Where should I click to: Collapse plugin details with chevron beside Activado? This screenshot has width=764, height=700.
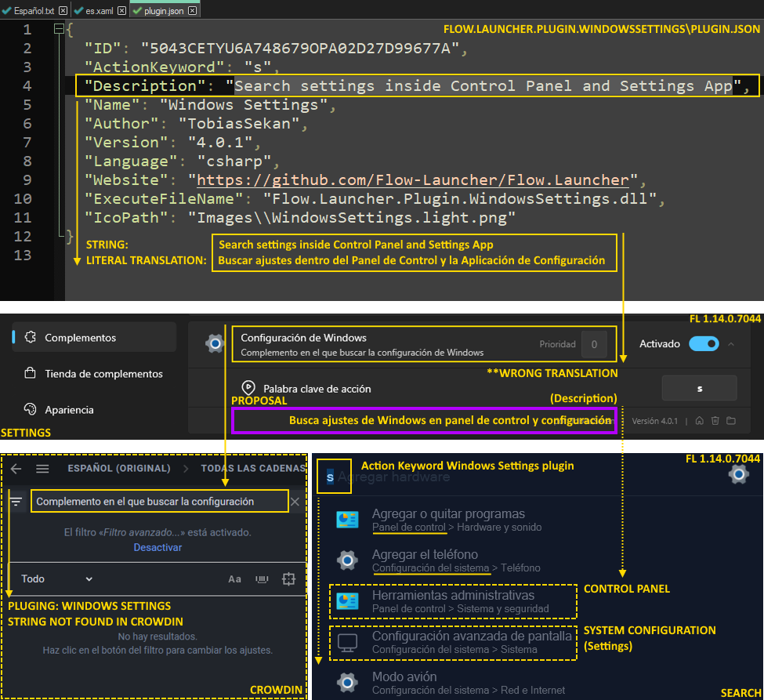coord(731,343)
